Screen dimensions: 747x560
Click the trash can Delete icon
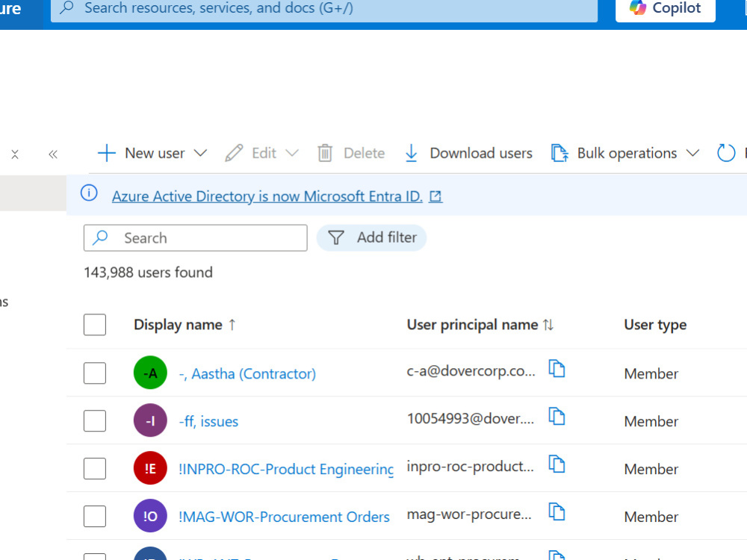325,153
